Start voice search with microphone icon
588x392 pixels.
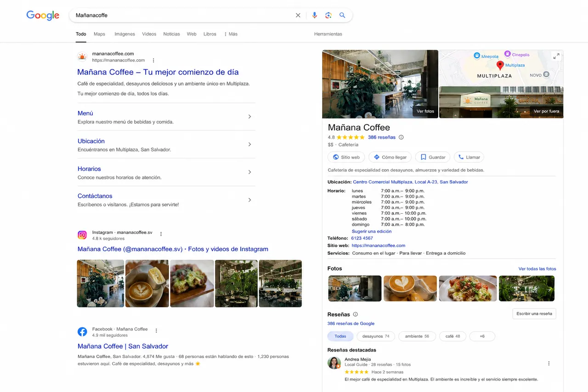(315, 15)
